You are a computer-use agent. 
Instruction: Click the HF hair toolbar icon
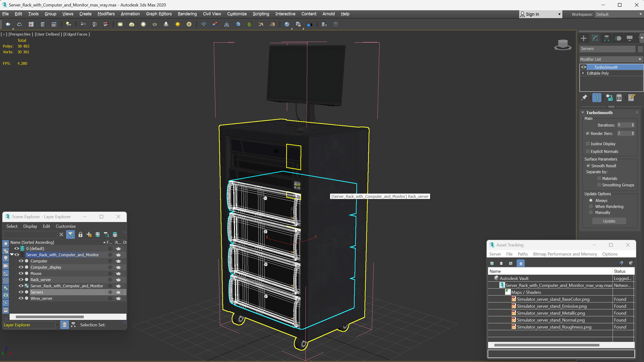(261, 24)
